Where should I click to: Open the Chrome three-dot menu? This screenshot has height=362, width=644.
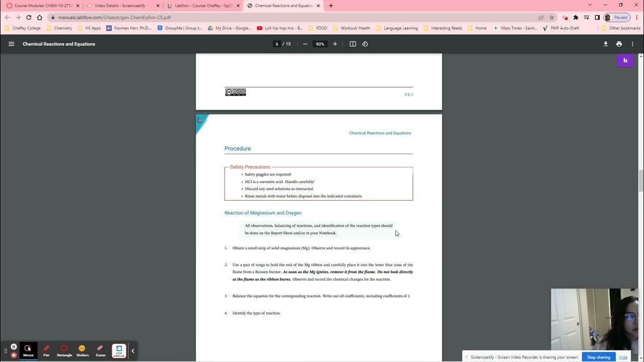[x=637, y=17]
